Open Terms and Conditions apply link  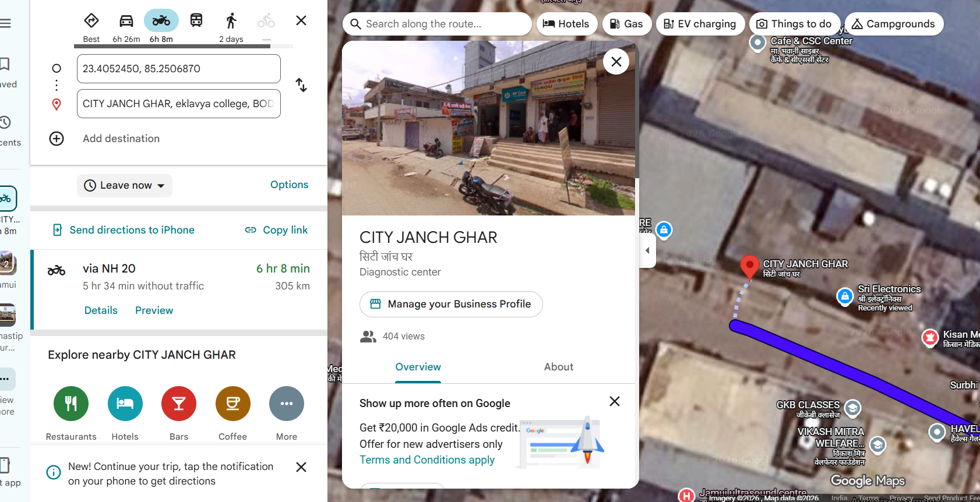[x=427, y=460]
